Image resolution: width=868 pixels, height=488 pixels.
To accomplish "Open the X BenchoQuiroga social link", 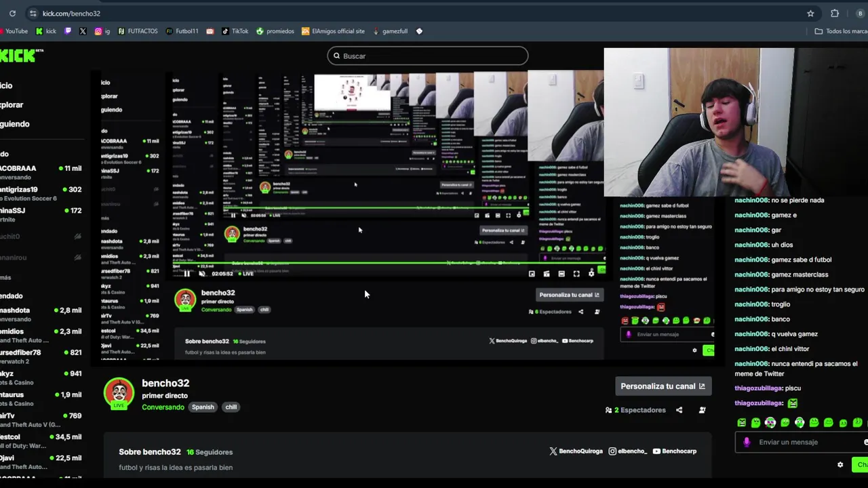I will pyautogui.click(x=576, y=451).
